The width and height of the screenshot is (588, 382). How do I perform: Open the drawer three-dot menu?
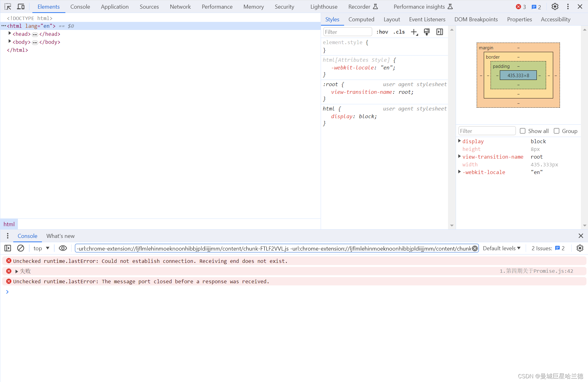point(8,236)
